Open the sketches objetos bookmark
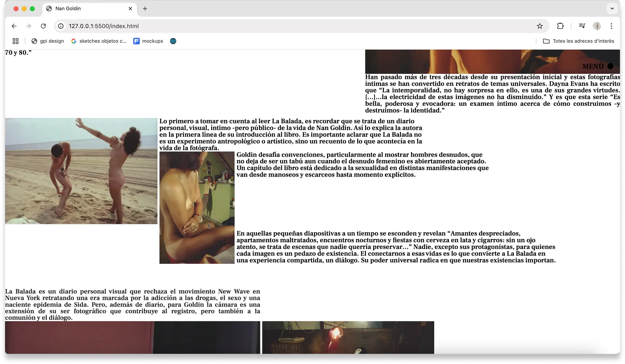The height and width of the screenshot is (364, 625). 99,41
